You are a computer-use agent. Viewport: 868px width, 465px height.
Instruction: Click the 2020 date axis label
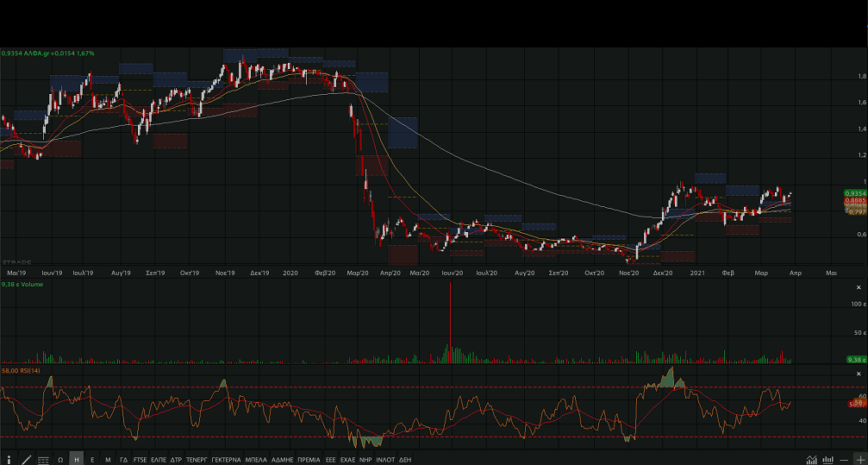(290, 273)
